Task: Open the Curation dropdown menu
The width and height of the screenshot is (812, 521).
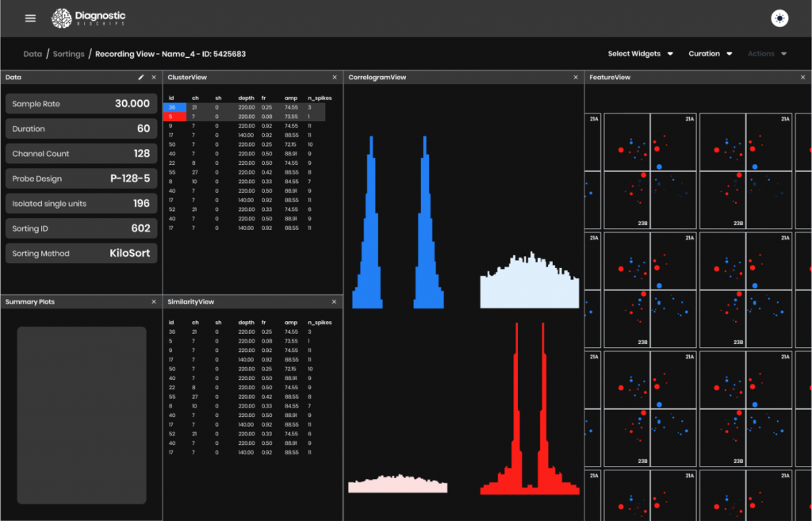Action: (x=710, y=54)
